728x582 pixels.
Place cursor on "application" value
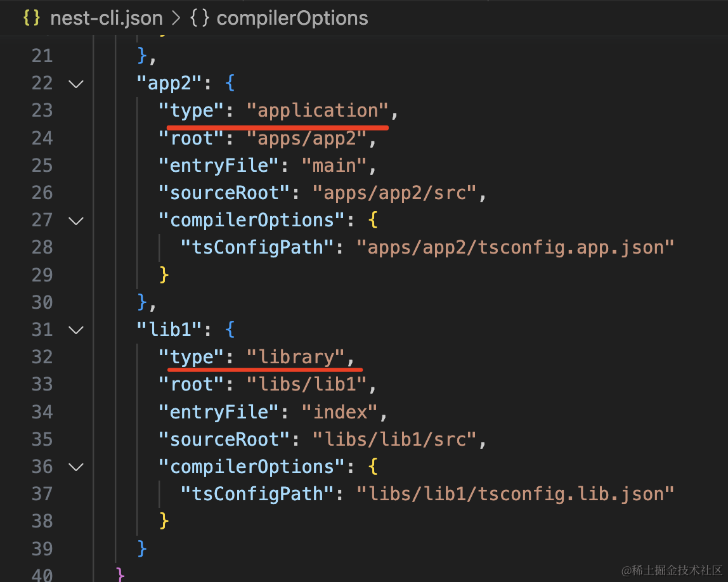click(317, 111)
